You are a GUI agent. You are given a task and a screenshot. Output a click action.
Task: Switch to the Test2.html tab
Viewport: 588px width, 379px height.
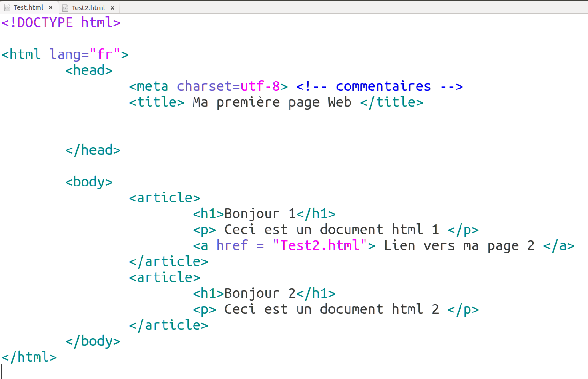(x=88, y=8)
